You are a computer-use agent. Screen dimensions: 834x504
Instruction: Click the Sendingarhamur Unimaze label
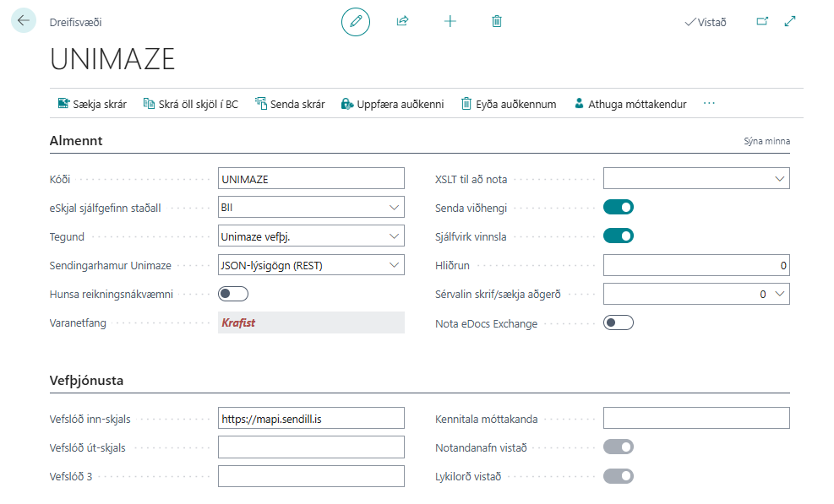110,265
